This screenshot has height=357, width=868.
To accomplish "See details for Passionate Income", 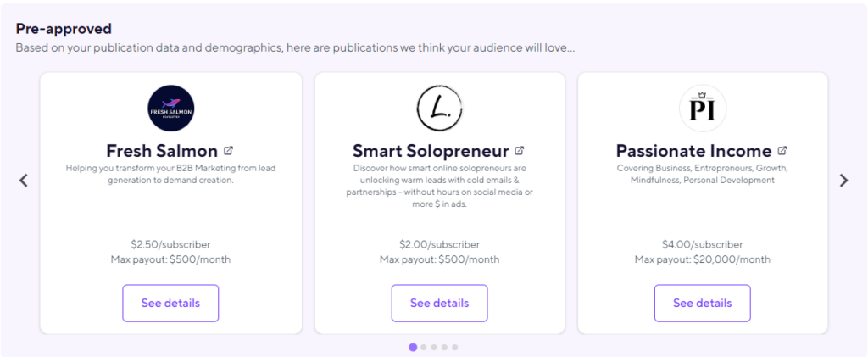I will 702,303.
